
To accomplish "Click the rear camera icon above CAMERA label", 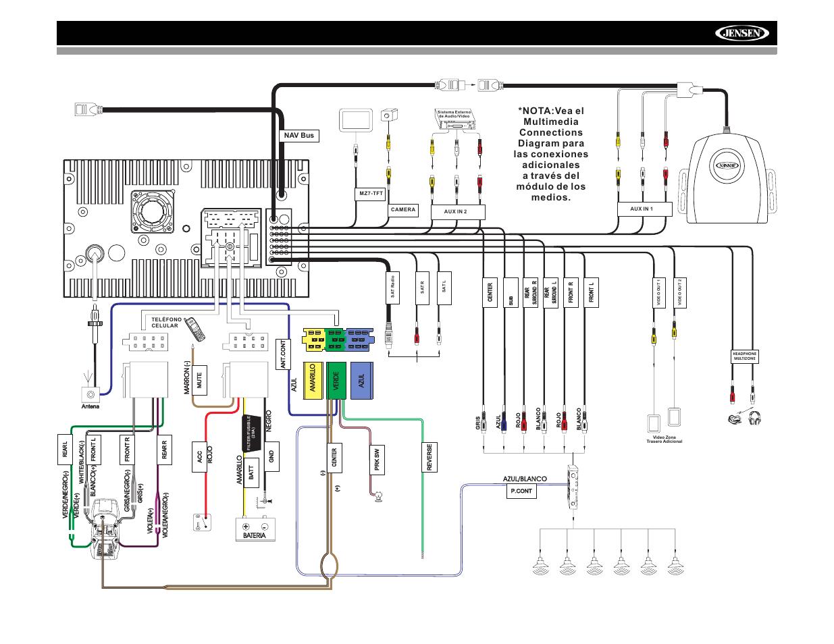I will tap(389, 115).
